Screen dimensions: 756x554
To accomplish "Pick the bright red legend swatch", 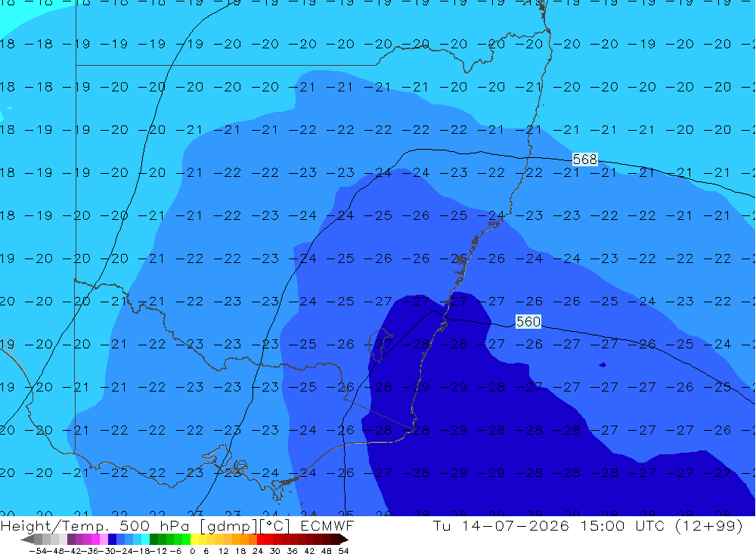I will click(x=261, y=540).
